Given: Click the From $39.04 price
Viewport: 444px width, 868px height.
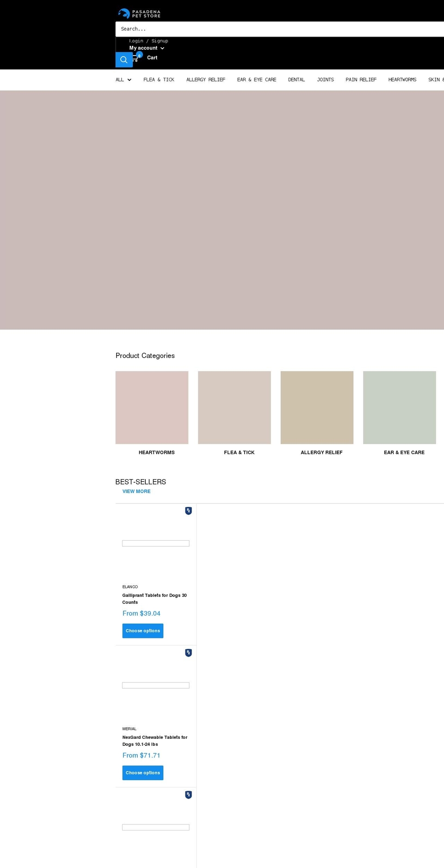Looking at the screenshot, I should (142, 613).
